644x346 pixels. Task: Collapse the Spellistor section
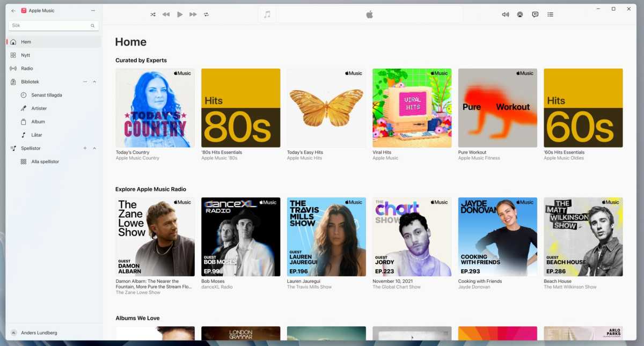(x=94, y=148)
